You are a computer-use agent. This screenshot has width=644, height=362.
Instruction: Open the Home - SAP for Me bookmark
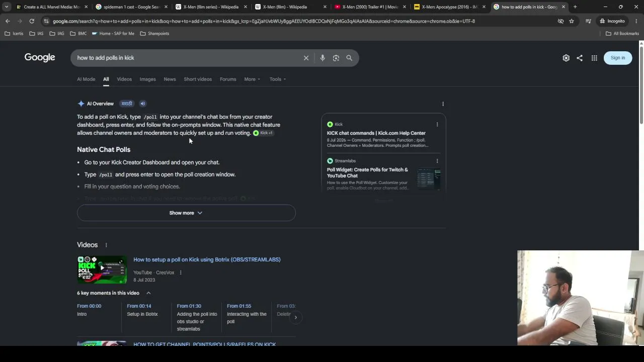[113, 34]
